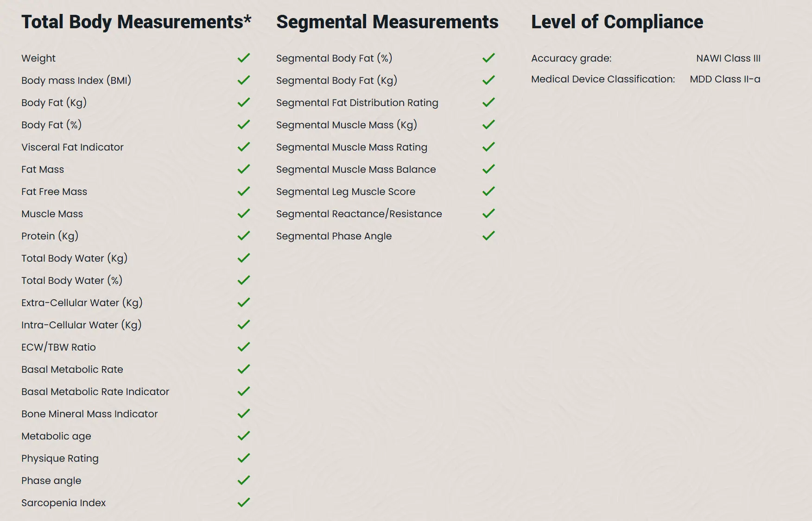The width and height of the screenshot is (812, 521).
Task: Click the checkmark beside Segmental Phase Angle
Action: coord(488,236)
